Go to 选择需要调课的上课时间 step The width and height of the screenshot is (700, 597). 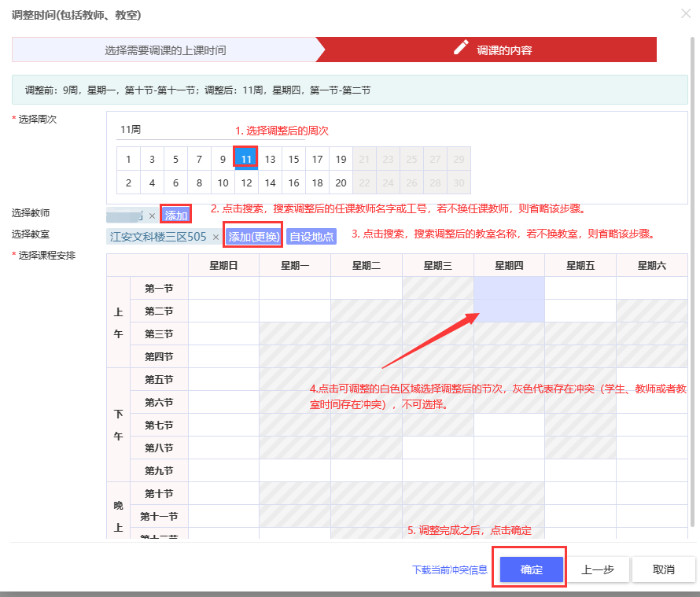pos(165,50)
